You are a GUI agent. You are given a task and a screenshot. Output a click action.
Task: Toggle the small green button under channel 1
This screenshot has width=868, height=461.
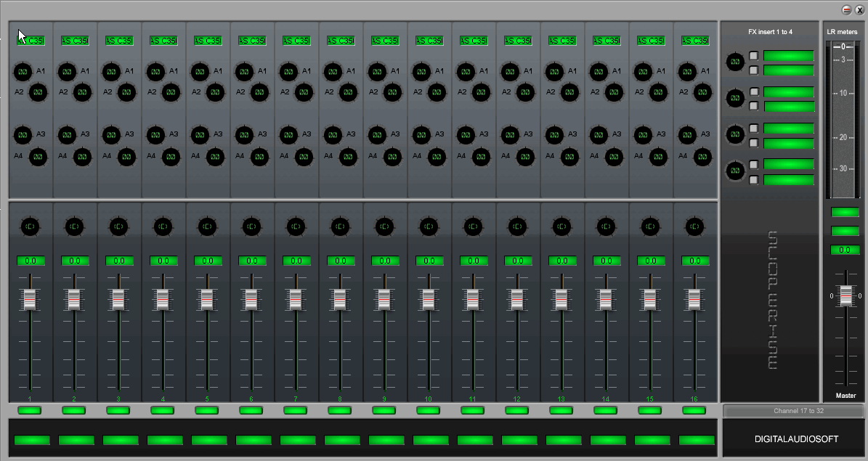[30, 410]
